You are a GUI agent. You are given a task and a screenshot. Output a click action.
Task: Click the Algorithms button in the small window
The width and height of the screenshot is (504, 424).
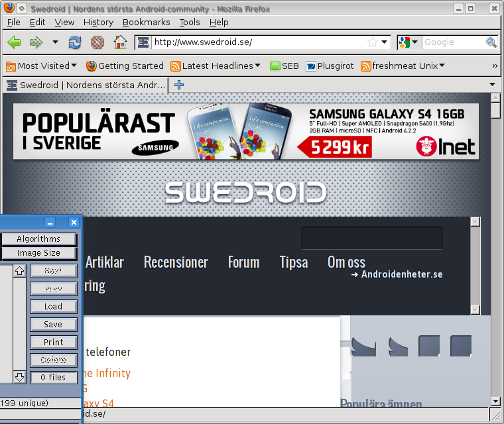pos(38,239)
